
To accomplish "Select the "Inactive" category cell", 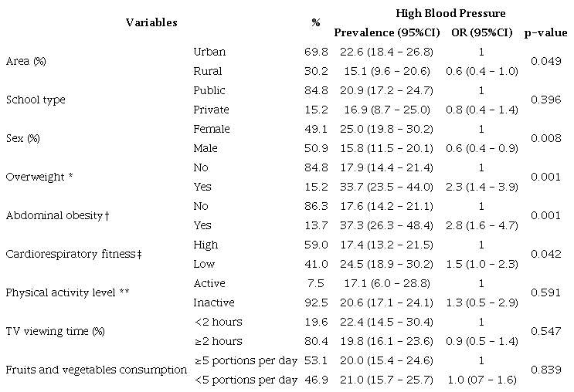I will click(x=214, y=302).
